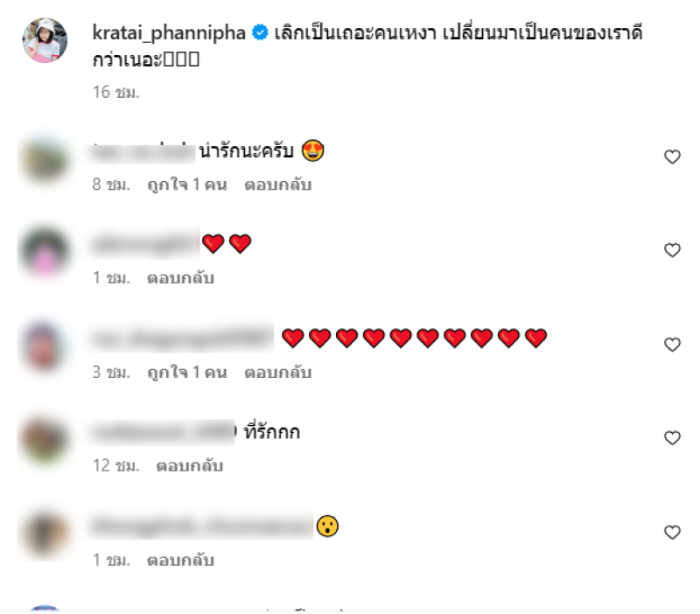Viewport: 700px width, 614px height.
Task: Like the ที่รักกก comment with heart icon
Action: coord(672,437)
